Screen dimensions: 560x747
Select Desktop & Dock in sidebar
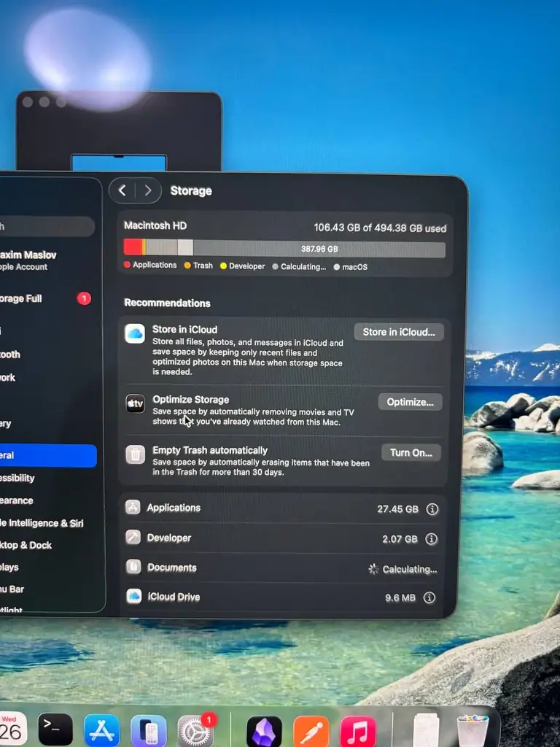26,545
